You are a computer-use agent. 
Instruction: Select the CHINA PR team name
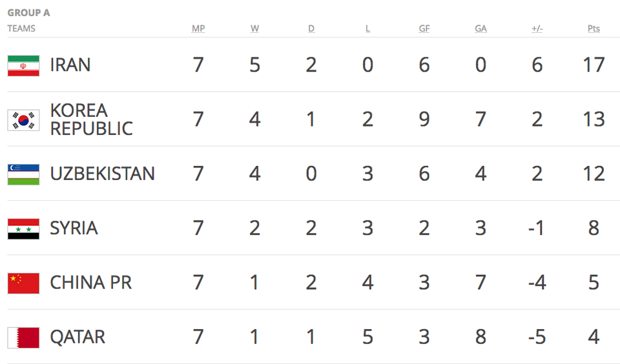click(x=91, y=283)
